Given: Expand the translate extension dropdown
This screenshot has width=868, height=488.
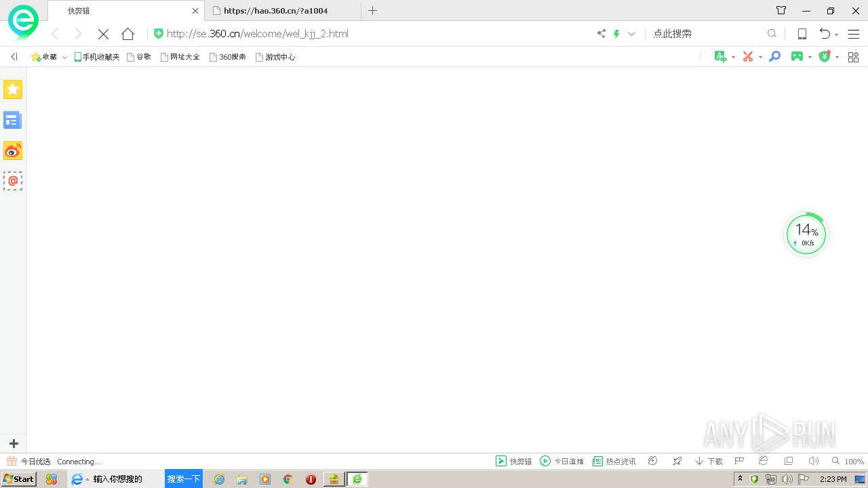Looking at the screenshot, I should click(733, 58).
